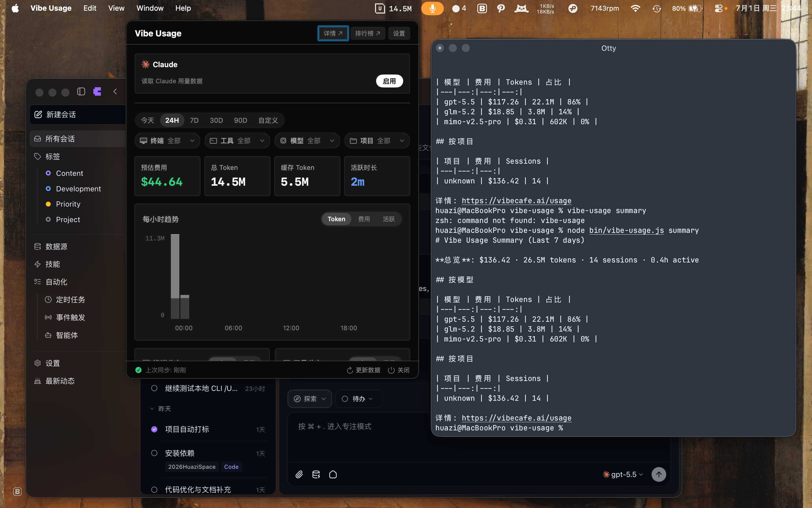Click the purple app logo icon
Viewport: 812px width, 508px height.
(x=97, y=91)
